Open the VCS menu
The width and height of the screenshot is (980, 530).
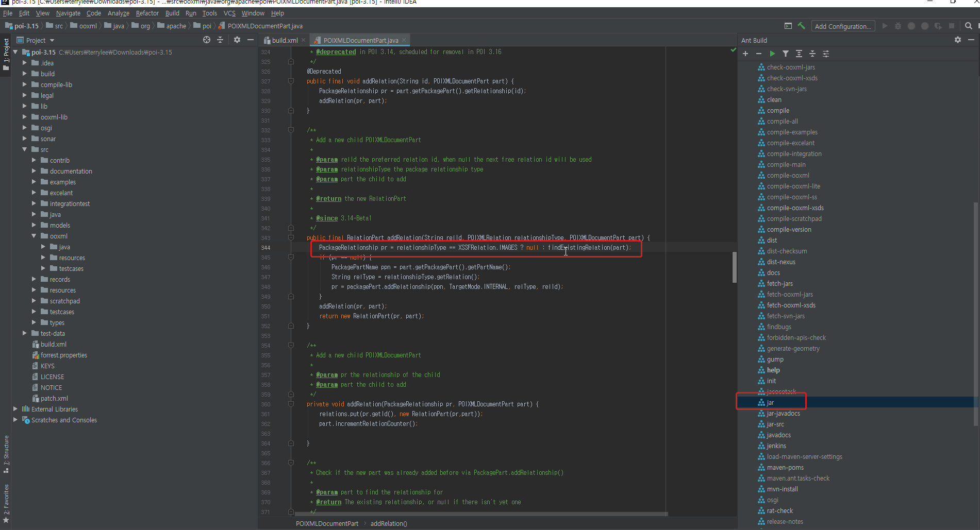click(x=229, y=13)
